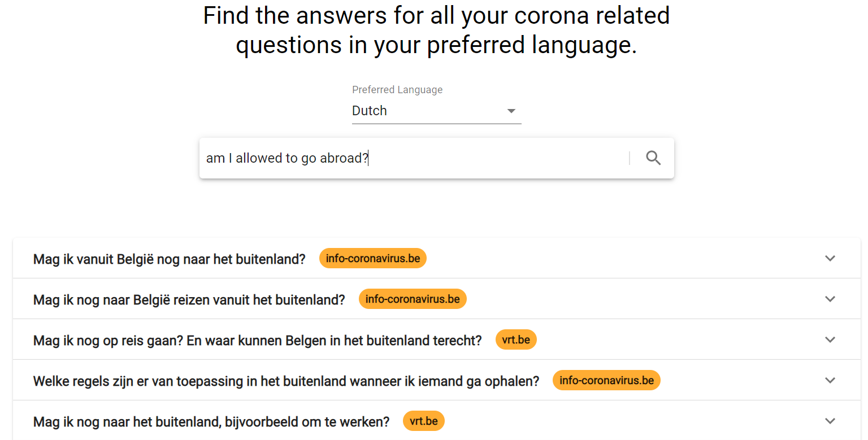Click the Preferred Language label
Viewport: 868px width, 440px height.
coord(397,90)
